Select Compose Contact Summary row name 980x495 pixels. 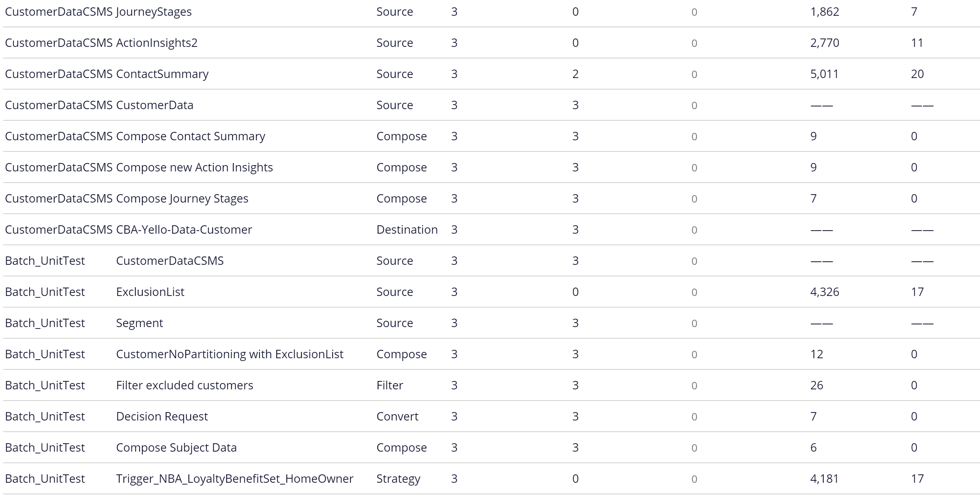(x=191, y=136)
